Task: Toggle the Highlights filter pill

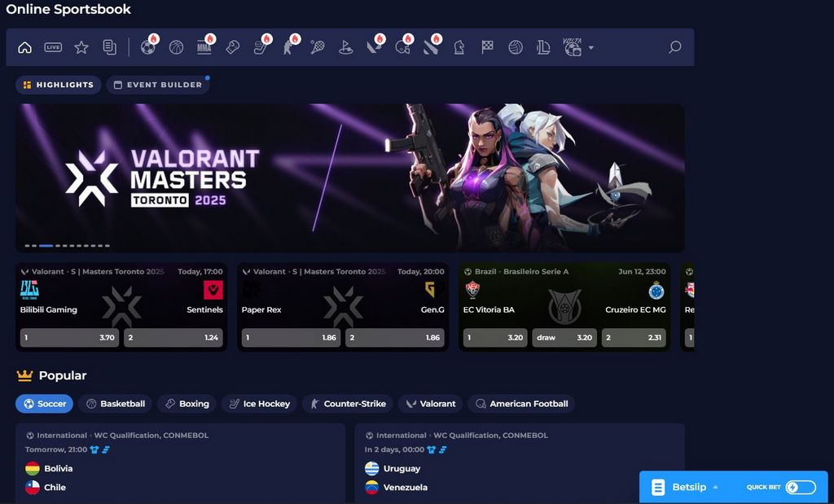Action: pos(58,85)
